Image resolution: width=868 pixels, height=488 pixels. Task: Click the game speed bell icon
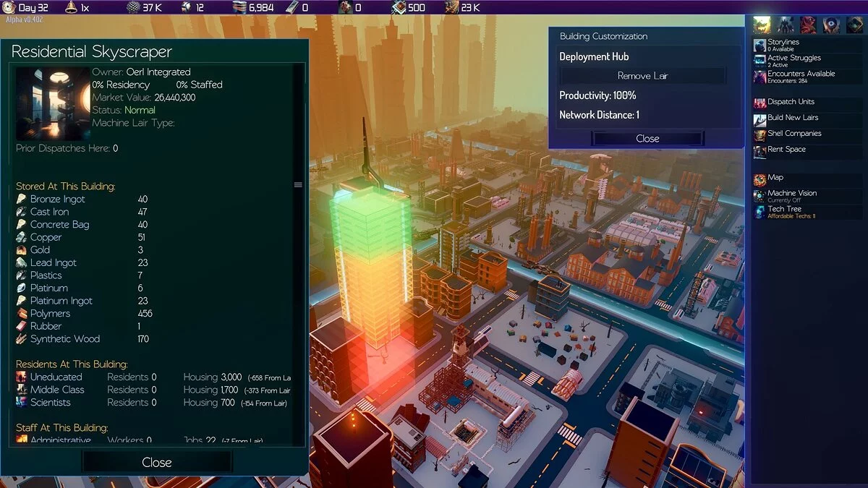point(71,8)
